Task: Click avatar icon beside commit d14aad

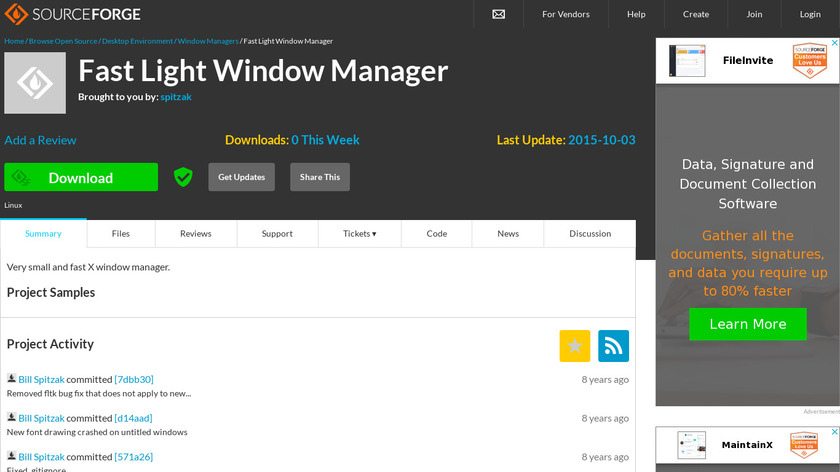Action: click(11, 417)
